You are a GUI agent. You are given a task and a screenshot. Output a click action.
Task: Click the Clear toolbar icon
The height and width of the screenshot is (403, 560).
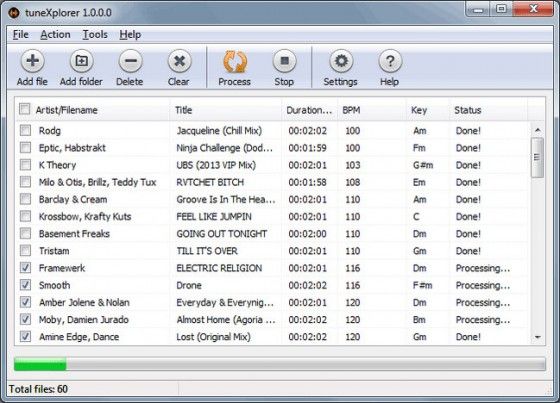coord(179,61)
